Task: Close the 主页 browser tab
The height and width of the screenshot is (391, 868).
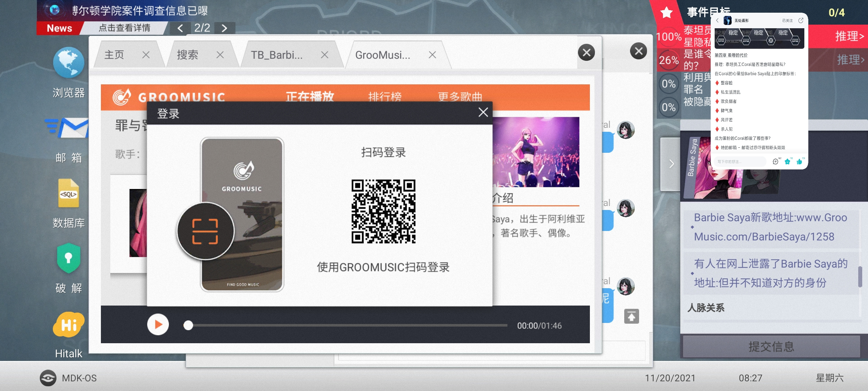Action: 146,55
